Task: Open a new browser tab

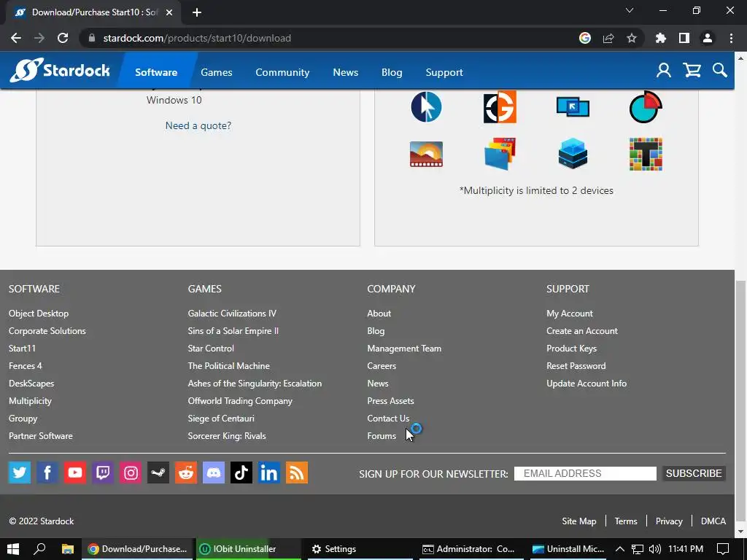Action: (197, 12)
